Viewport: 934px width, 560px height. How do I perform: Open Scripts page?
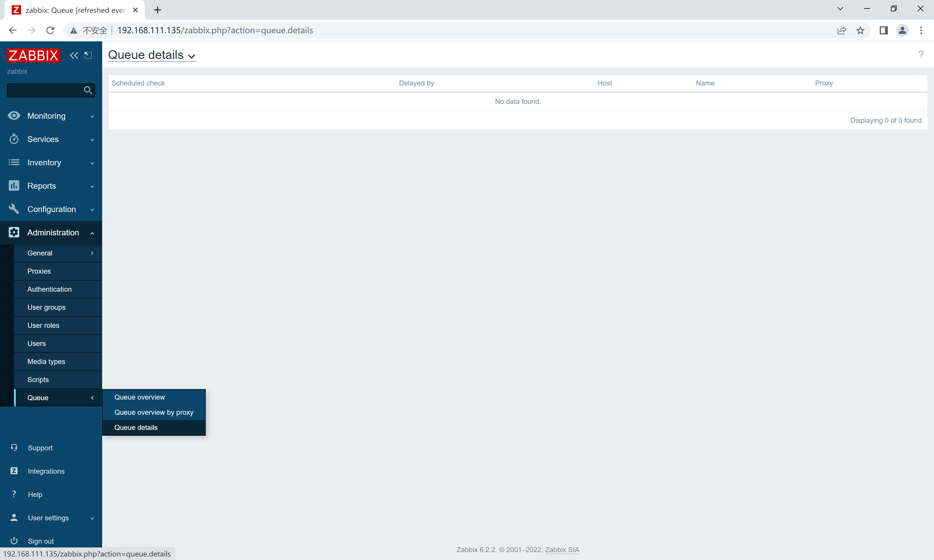pos(58,380)
